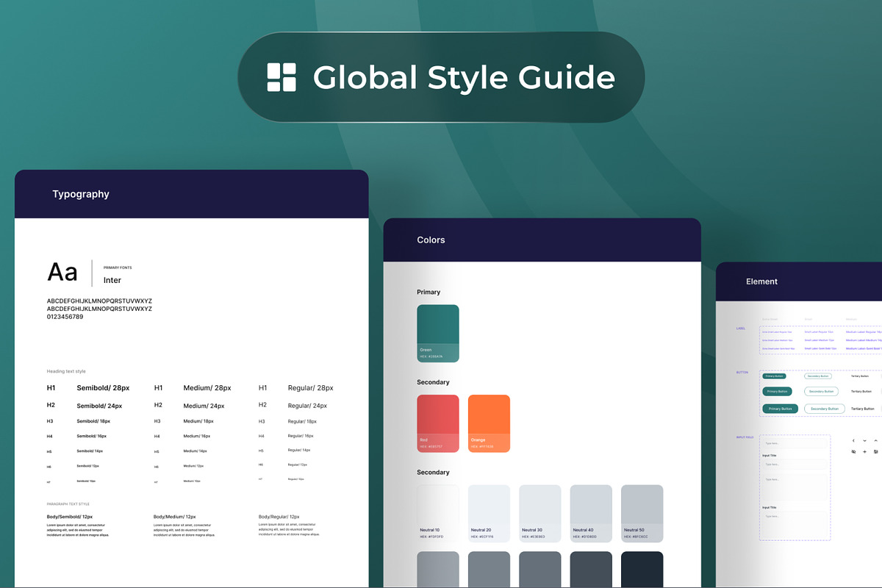882x588 pixels.
Task: Select the Neutral 40 swatch
Action: tap(591, 514)
